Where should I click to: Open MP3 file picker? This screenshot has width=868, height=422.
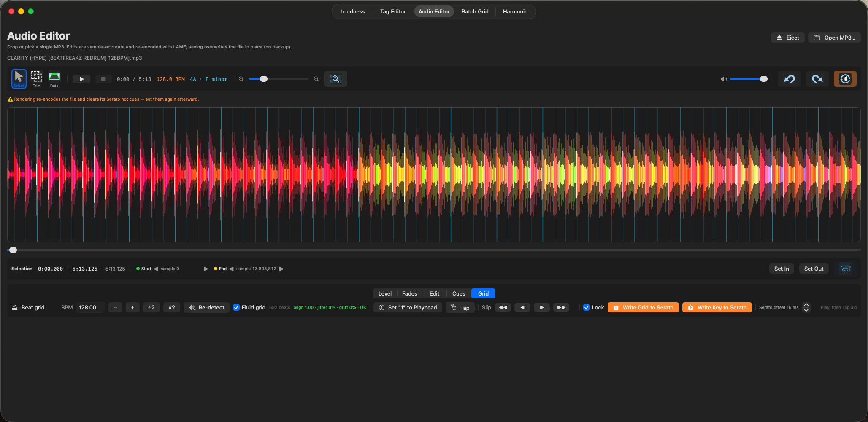click(x=834, y=38)
